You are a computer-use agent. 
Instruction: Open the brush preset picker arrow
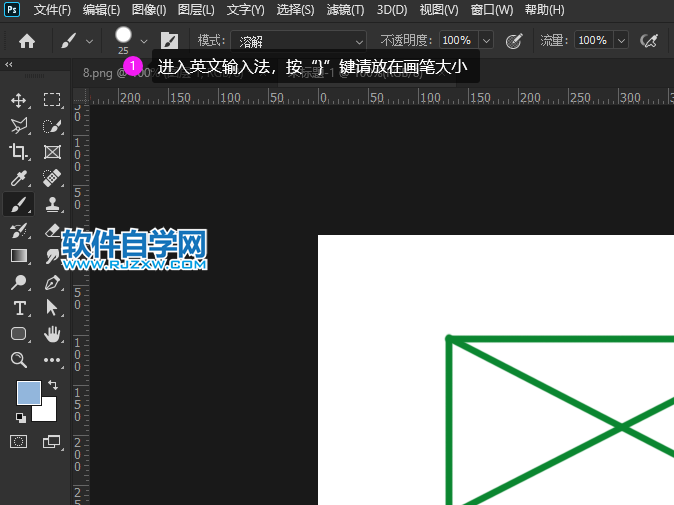(x=144, y=42)
